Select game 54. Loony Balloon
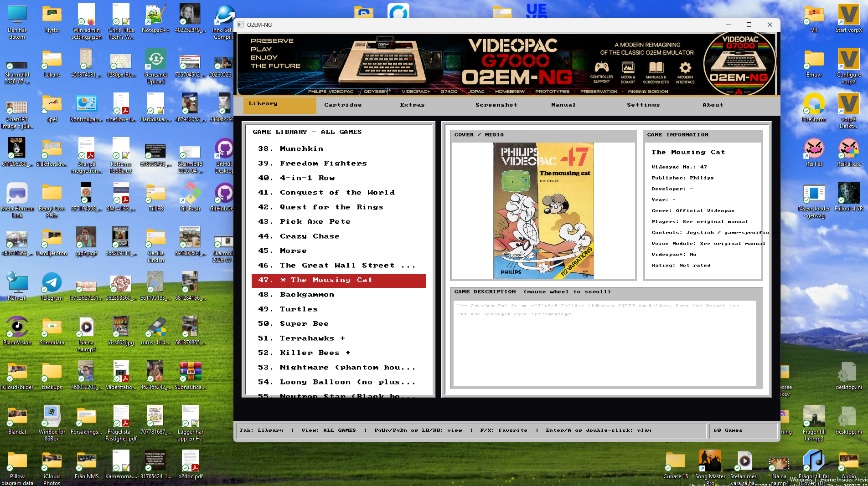 [x=338, y=382]
